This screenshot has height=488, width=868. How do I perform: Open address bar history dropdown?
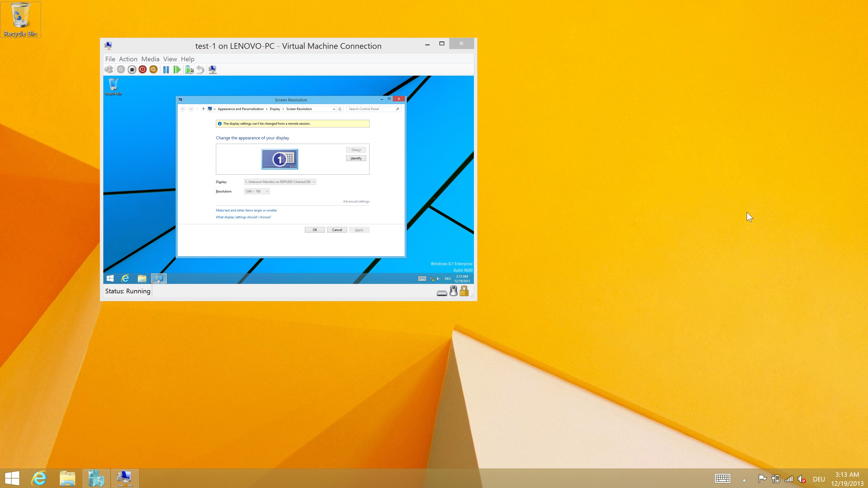click(334, 109)
